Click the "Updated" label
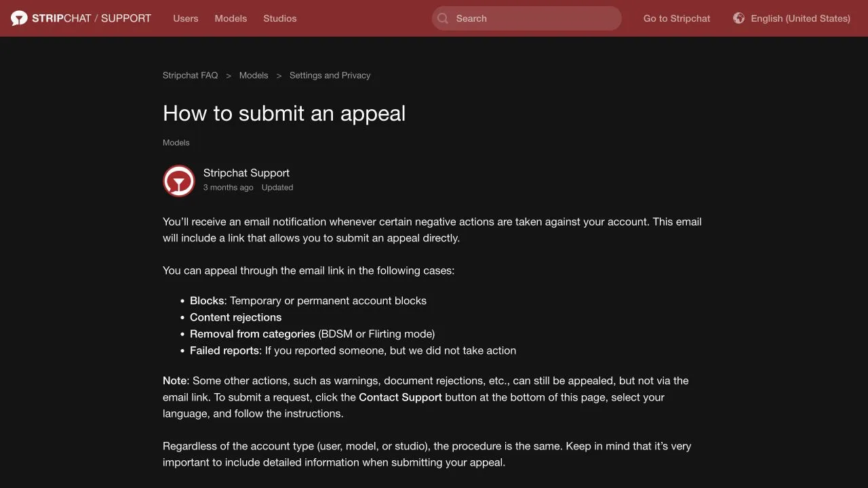 (x=277, y=188)
